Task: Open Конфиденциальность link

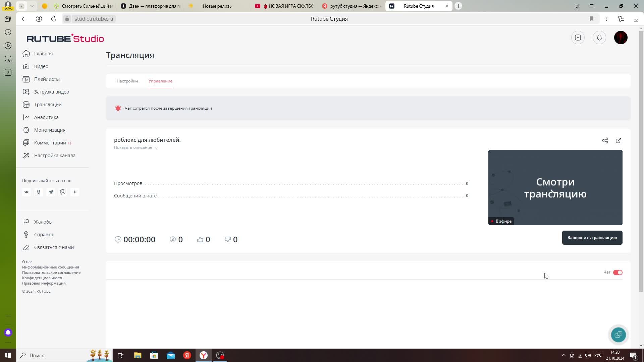Action: (x=43, y=278)
